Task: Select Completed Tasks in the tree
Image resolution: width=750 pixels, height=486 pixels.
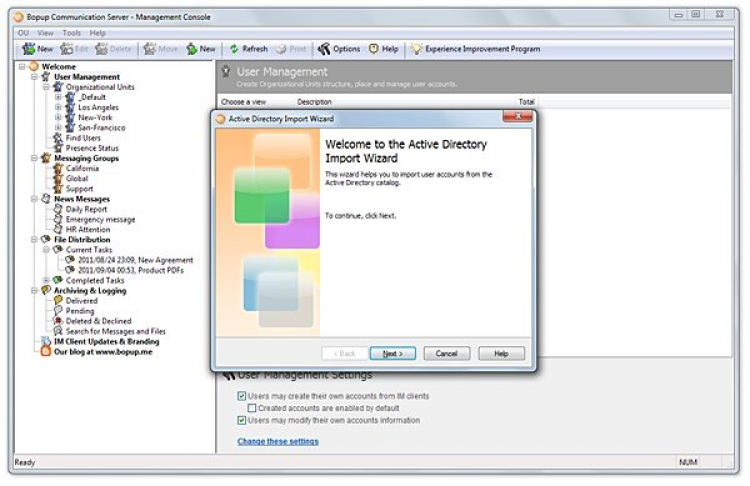Action: point(95,280)
